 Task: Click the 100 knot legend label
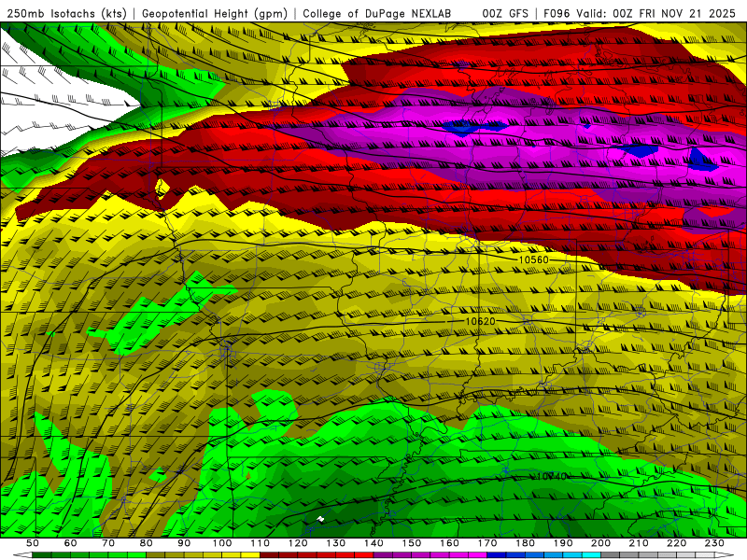222,543
